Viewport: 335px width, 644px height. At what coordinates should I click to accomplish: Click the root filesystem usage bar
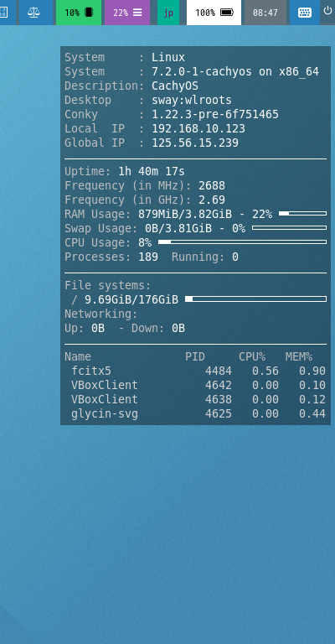pos(256,299)
